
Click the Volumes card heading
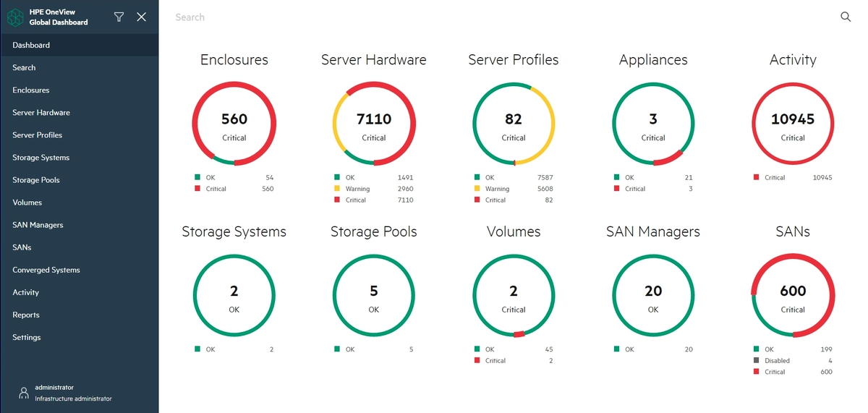click(514, 231)
